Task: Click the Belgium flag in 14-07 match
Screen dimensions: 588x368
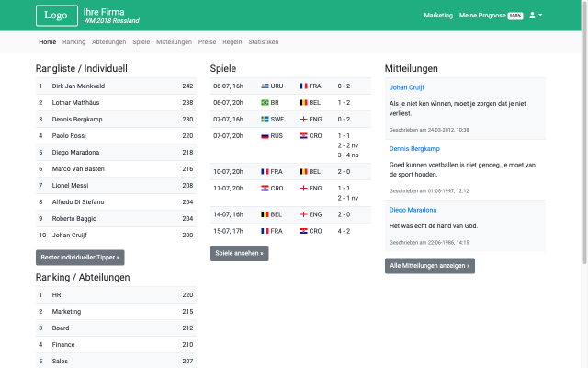Action: (x=266, y=213)
